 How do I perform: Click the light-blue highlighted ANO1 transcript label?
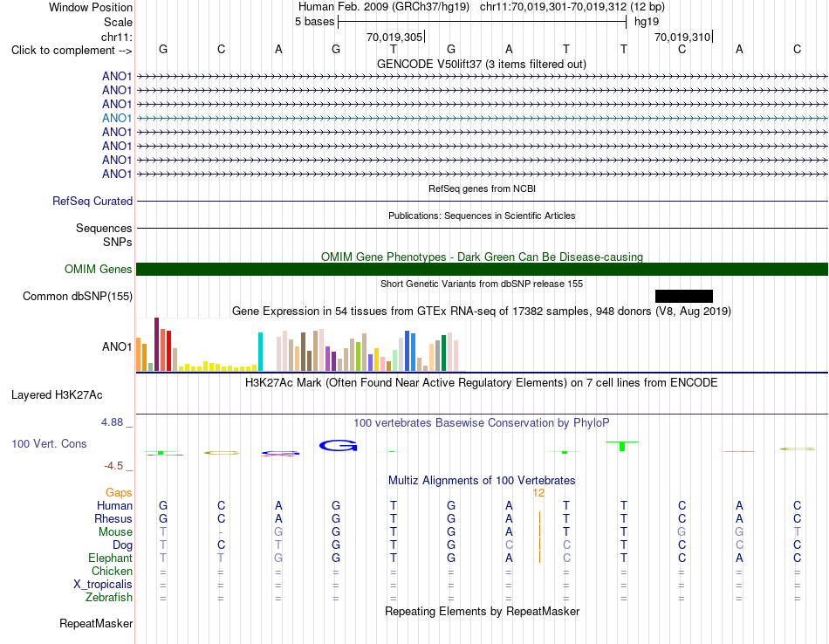point(117,118)
